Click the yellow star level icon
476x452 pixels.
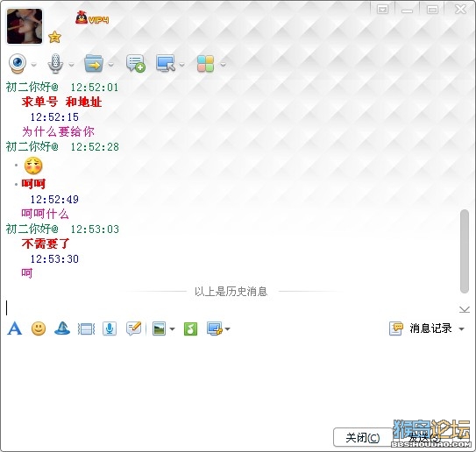click(54, 37)
